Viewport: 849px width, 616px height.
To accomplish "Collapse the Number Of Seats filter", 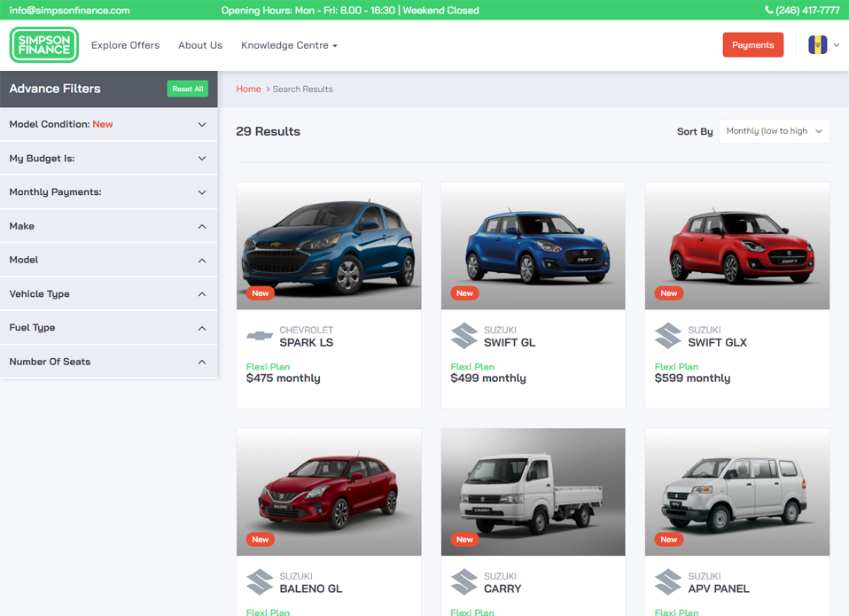I will [108, 362].
